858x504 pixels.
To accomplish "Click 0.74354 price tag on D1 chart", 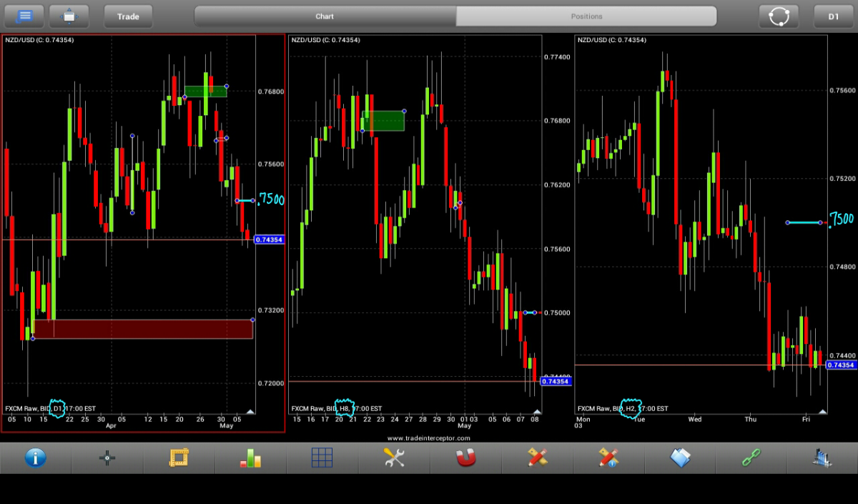I will pyautogui.click(x=270, y=239).
